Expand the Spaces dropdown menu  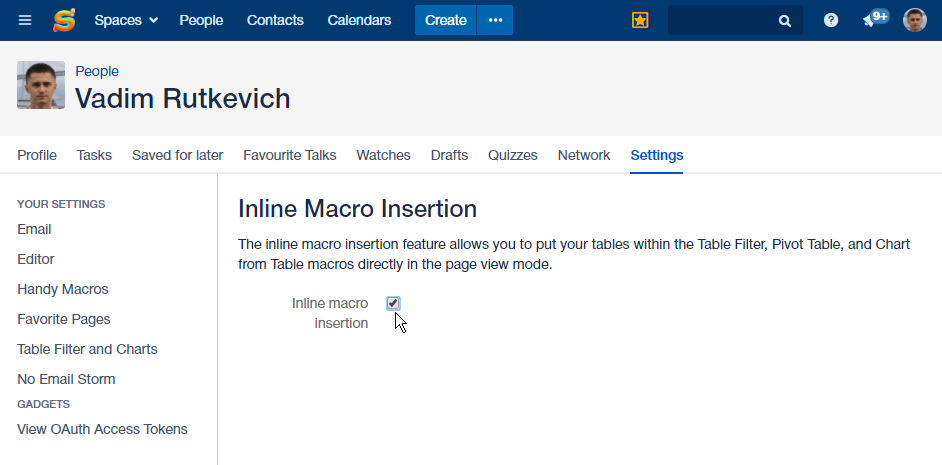(126, 20)
